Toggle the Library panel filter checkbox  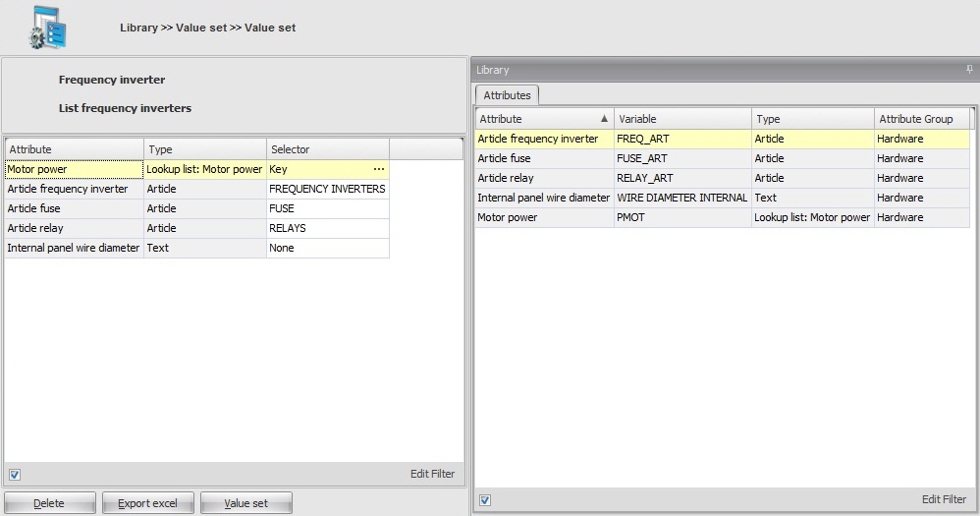[485, 500]
